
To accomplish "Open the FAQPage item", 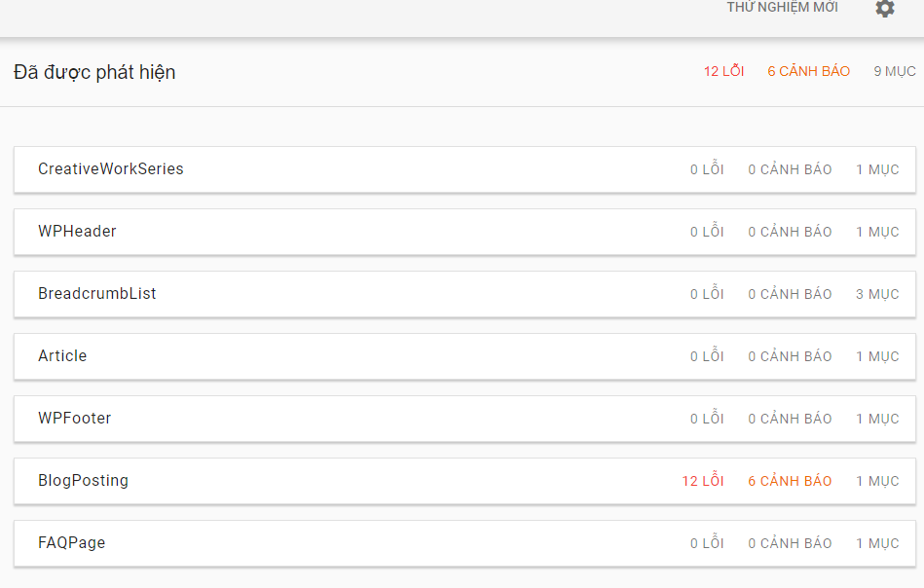I will click(x=464, y=543).
